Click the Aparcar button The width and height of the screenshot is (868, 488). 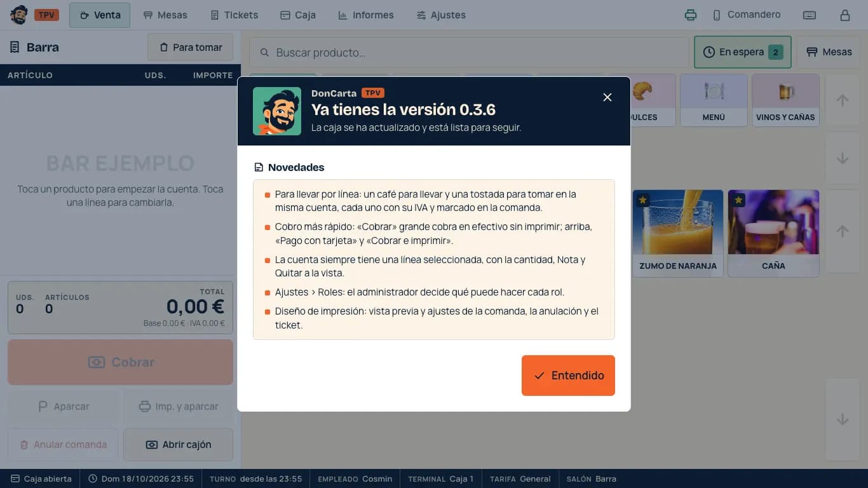point(63,407)
